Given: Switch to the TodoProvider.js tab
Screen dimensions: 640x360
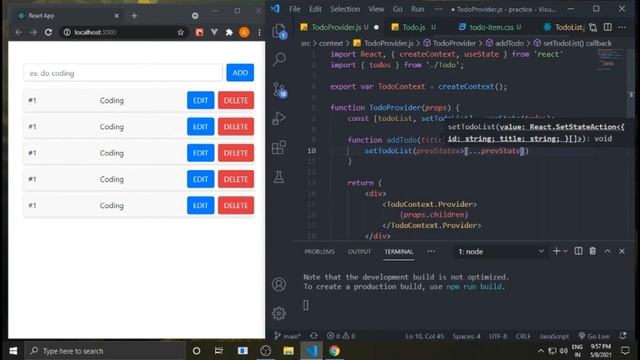Looking at the screenshot, I should tap(340, 27).
